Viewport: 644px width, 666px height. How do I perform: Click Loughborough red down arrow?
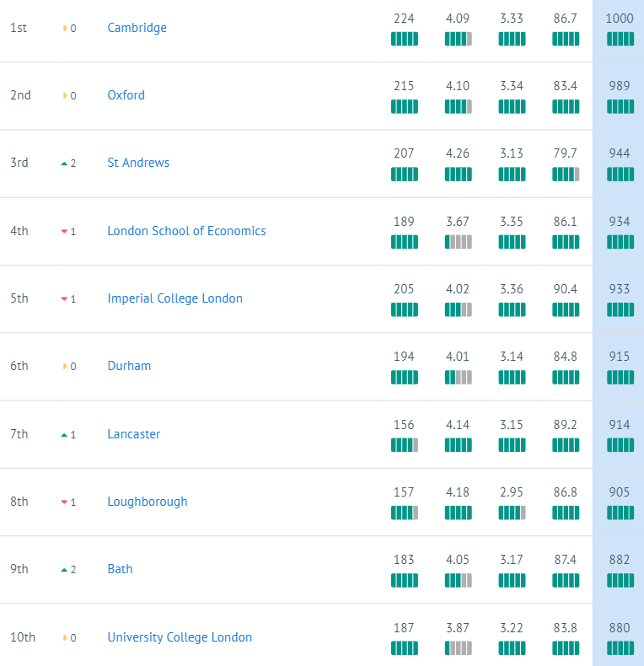(x=64, y=502)
